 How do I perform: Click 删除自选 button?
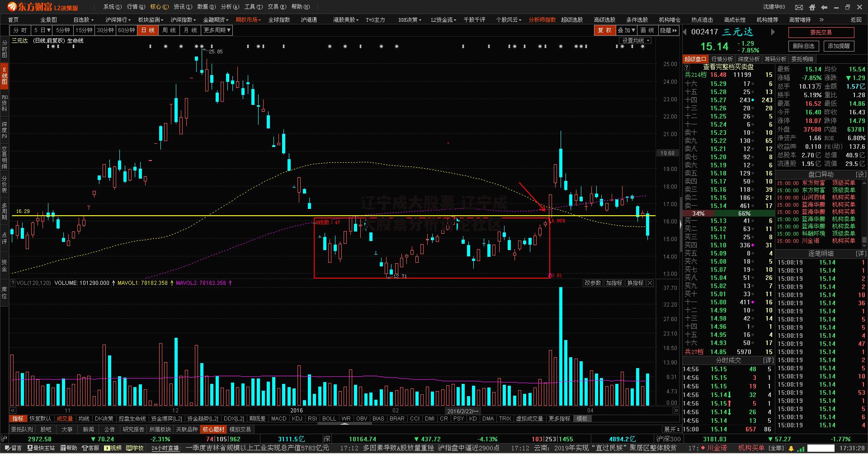click(803, 46)
